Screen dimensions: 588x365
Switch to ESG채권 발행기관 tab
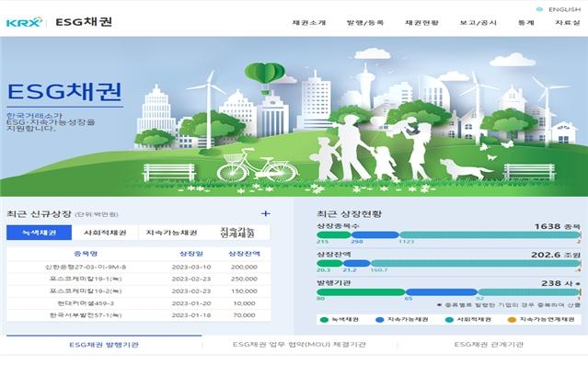(x=104, y=345)
